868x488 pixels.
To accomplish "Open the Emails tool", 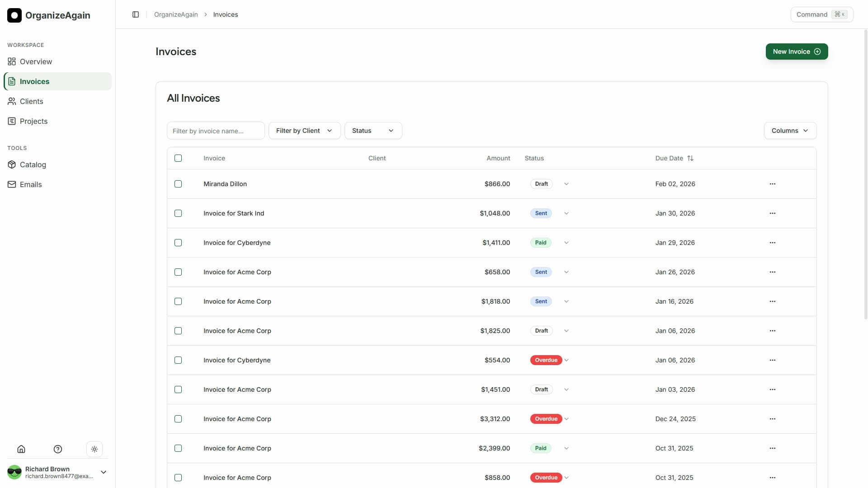I will 31,184.
